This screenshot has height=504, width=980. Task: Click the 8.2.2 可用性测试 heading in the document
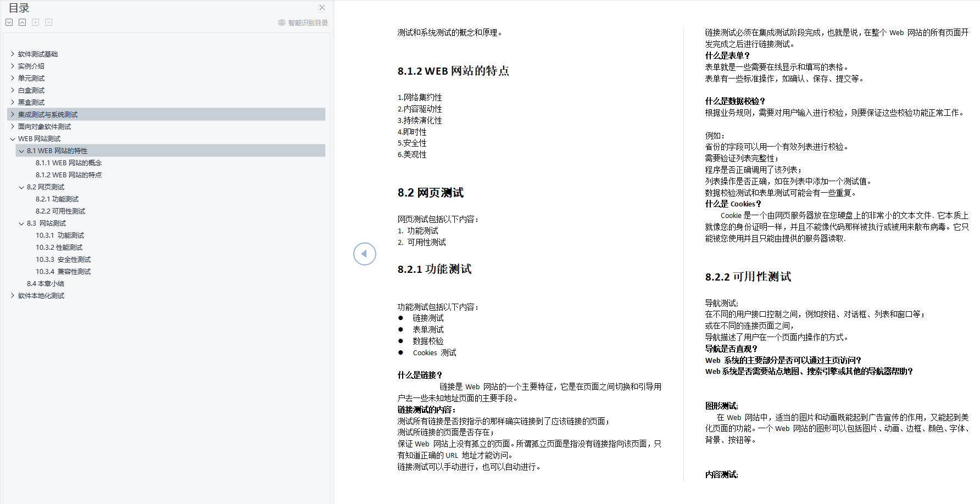click(x=748, y=277)
